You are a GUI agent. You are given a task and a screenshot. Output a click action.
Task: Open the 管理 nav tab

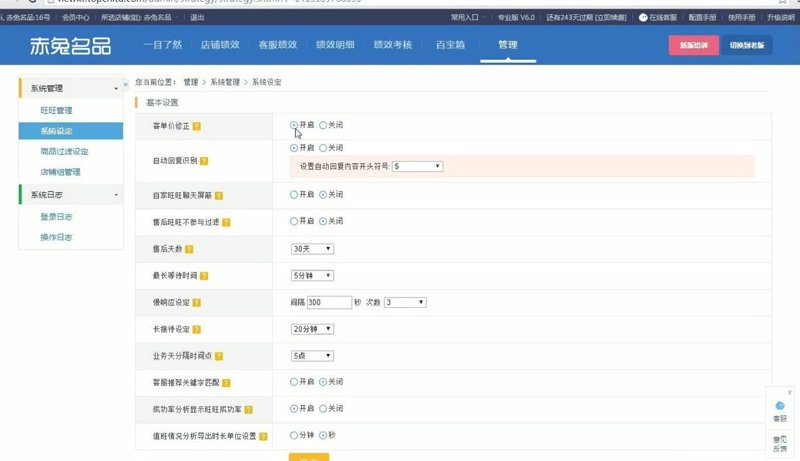[508, 45]
